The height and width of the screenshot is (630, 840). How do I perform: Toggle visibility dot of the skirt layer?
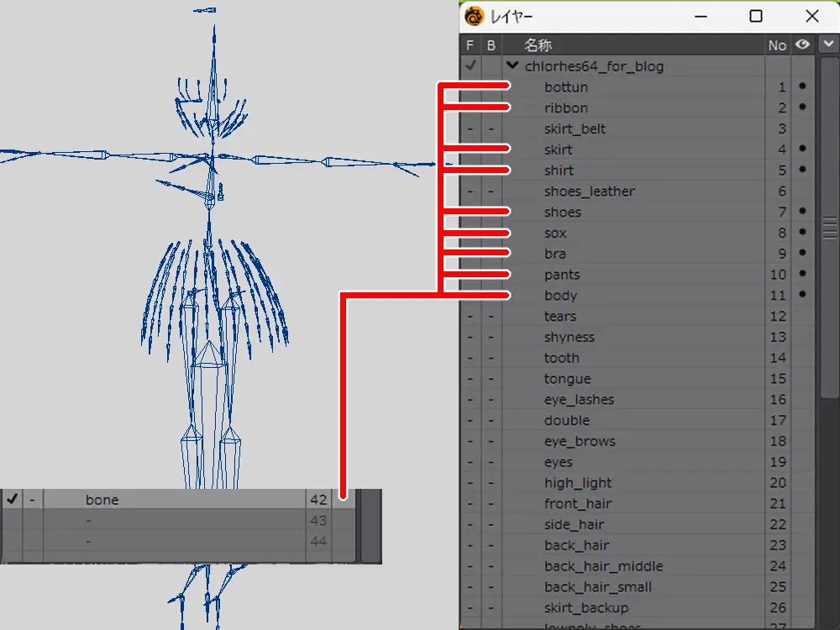802,150
